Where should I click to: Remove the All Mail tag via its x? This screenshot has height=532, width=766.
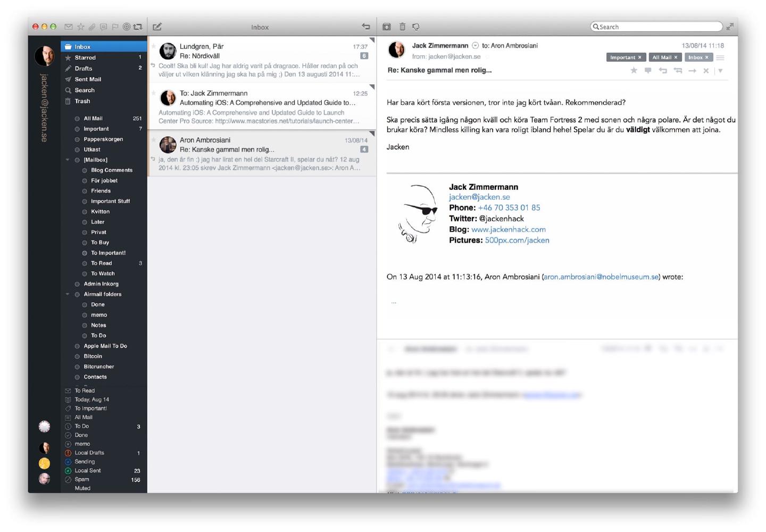(676, 57)
